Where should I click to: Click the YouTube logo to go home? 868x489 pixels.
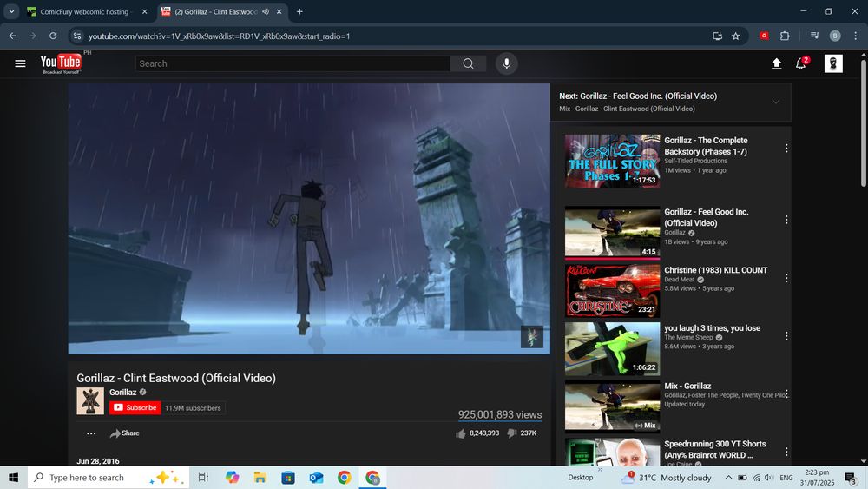[x=61, y=63]
